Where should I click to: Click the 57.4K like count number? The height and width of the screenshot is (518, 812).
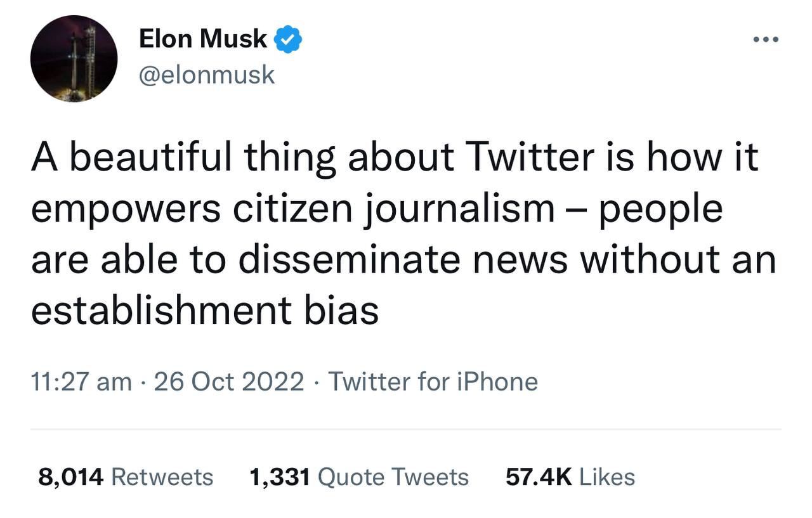[x=539, y=477]
